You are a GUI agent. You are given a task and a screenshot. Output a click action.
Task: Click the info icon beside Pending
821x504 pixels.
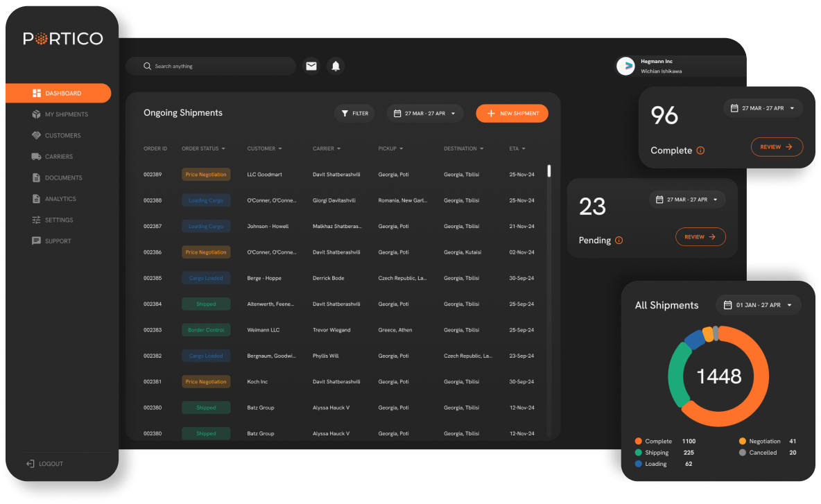click(619, 241)
